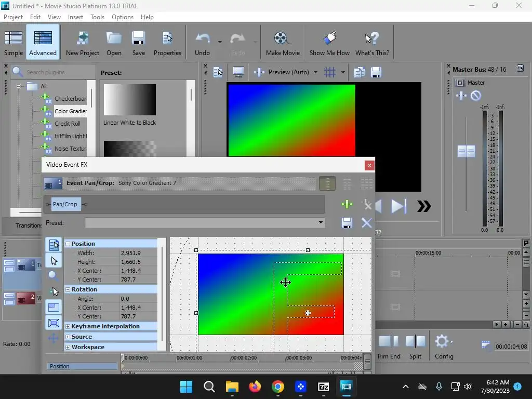
Task: Save the Pan/Crop preset
Action: tap(347, 223)
